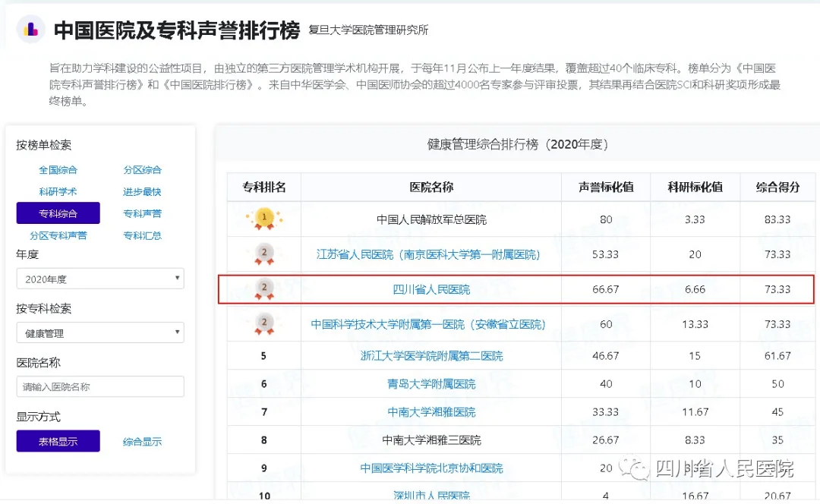820x504 pixels.
Task: Open the 中国医学科学院北京协和医院 link
Action: [431, 468]
